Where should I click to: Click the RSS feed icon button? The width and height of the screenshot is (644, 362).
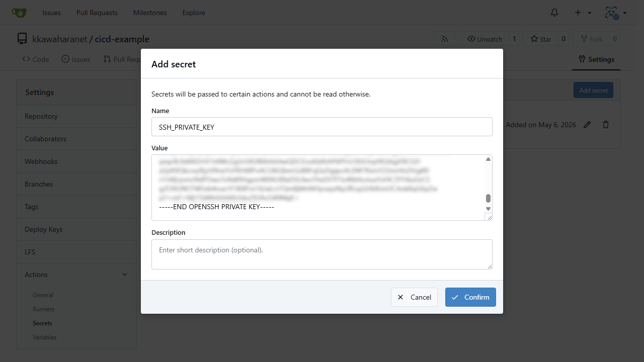[x=445, y=39]
